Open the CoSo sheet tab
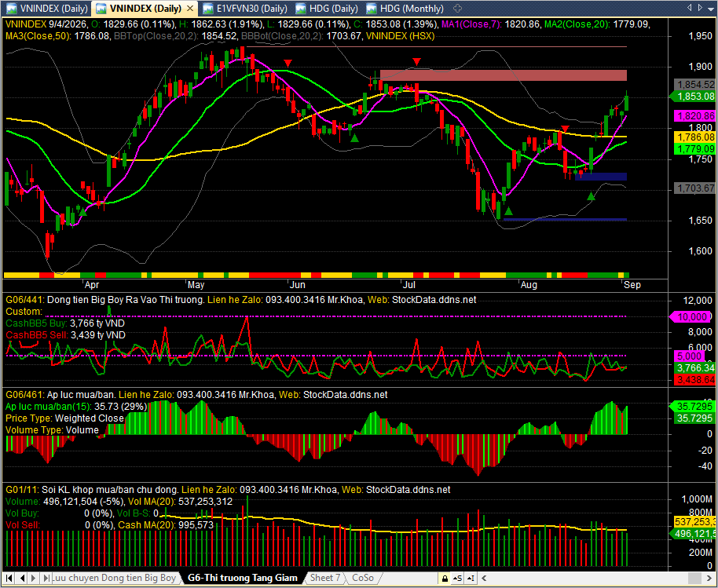Image resolution: width=718 pixels, height=588 pixels. pyautogui.click(x=363, y=578)
